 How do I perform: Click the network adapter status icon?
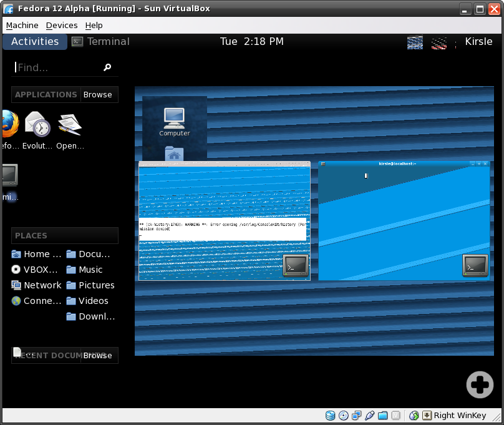(356, 416)
